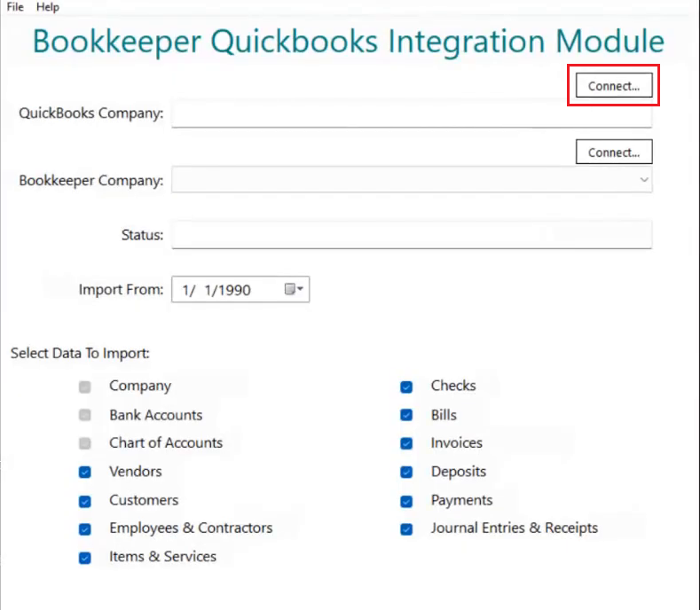Screen dimensions: 700x610
Task: Click the Status label
Action: pos(143,235)
